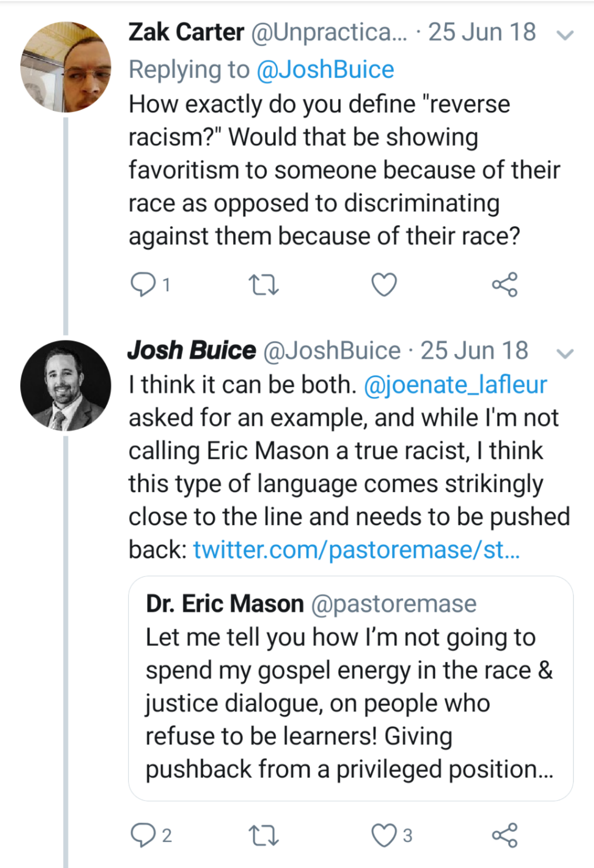Open the @JoshBuice reply mention link
Image resolution: width=594 pixels, height=868 pixels.
325,70
